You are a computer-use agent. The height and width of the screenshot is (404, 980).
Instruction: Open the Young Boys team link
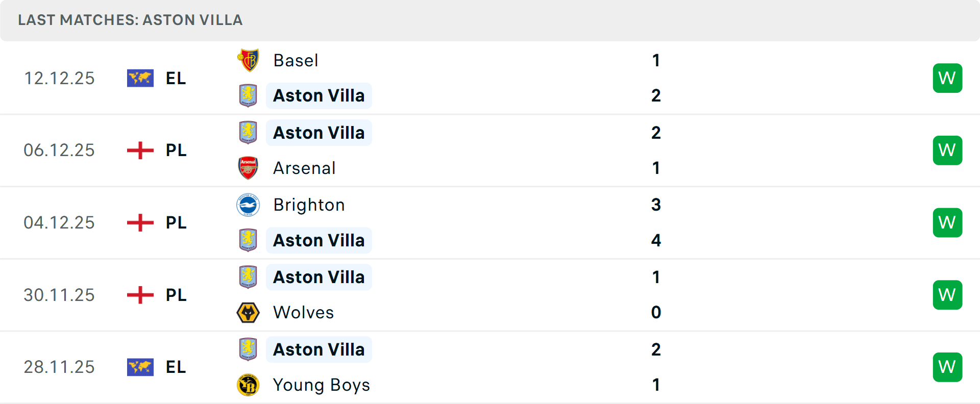tap(321, 385)
